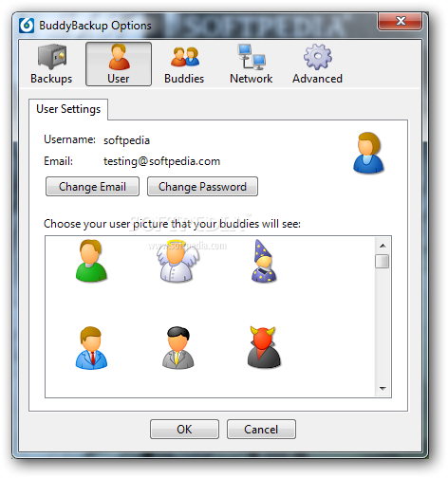Select the User Settings tab

[x=68, y=109]
